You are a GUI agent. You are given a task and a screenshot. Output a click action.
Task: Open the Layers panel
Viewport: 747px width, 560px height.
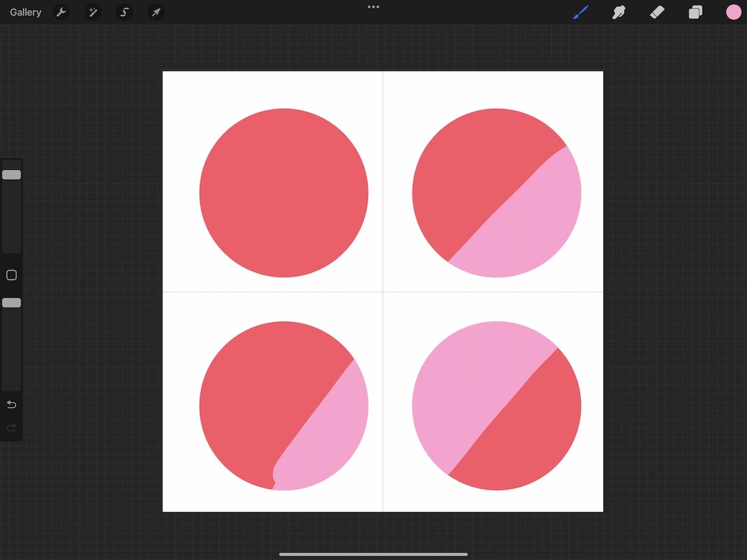tap(695, 12)
